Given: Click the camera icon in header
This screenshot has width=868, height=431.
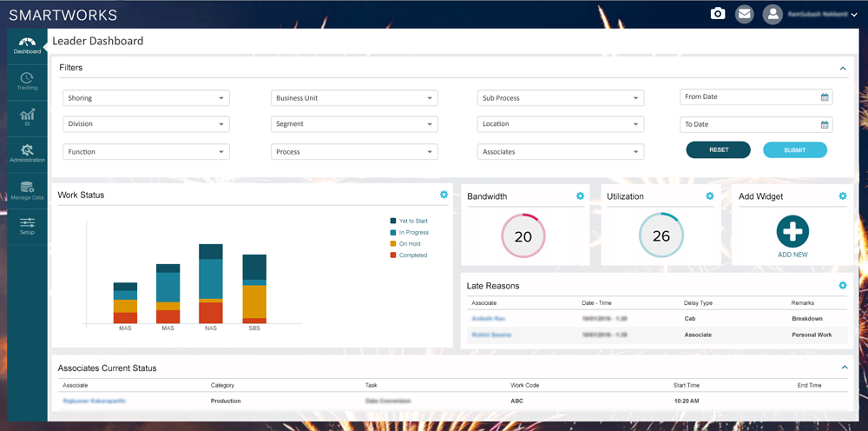Looking at the screenshot, I should coord(717,14).
